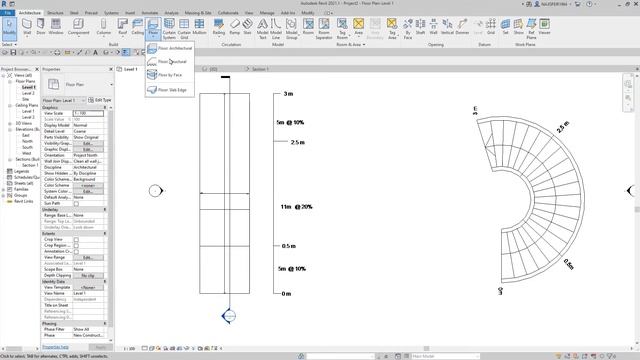Select the Dormer opening tool
Image resolution: width=640 pixels, height=360 pixels.
tap(462, 27)
